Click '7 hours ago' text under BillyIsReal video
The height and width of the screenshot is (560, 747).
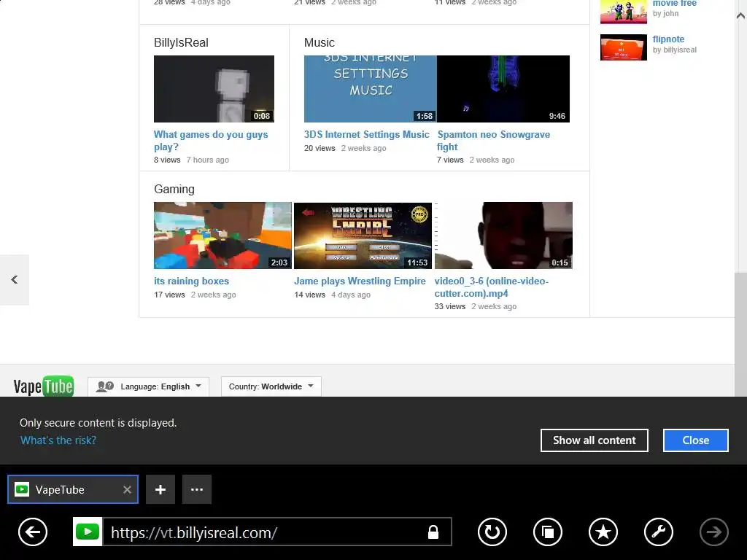point(208,160)
